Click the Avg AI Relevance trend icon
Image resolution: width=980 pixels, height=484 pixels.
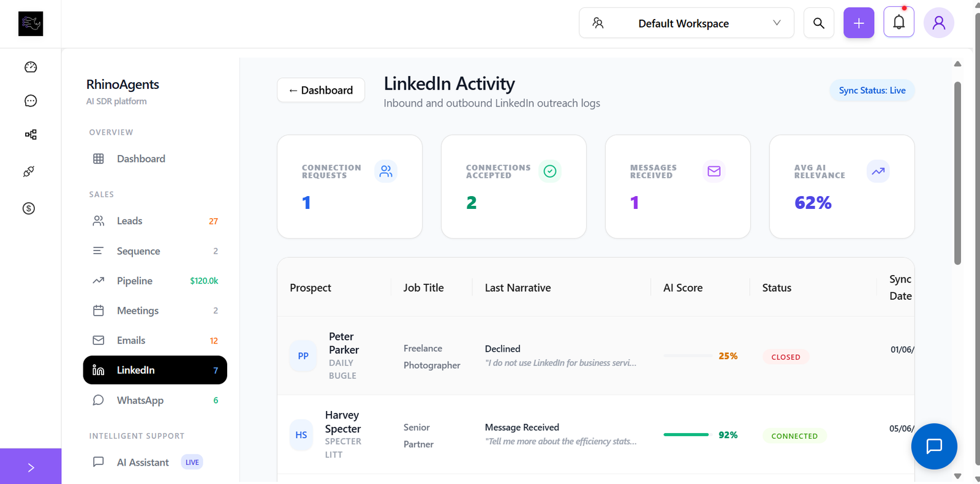(878, 171)
